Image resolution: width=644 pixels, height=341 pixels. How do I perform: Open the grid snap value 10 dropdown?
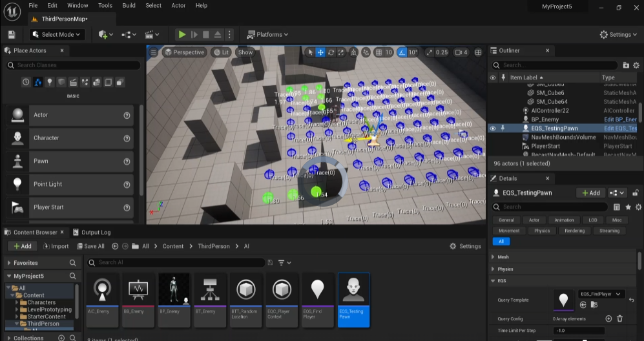(389, 52)
